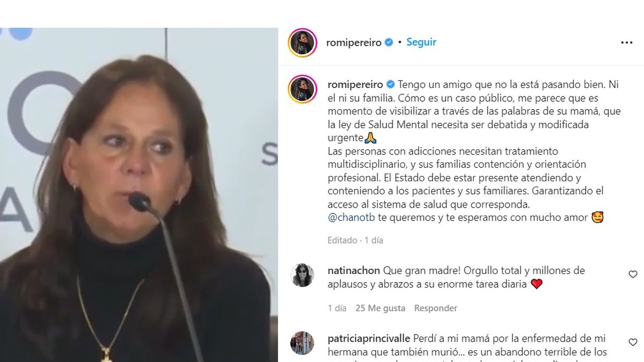Click the Editado 1 día caption timestamp
The image size is (644, 362).
(355, 241)
